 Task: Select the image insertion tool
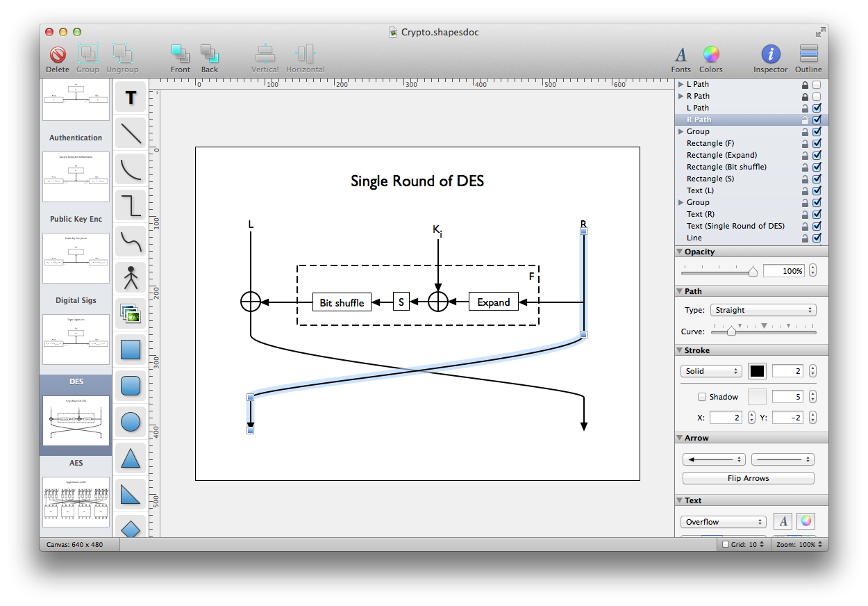[130, 313]
